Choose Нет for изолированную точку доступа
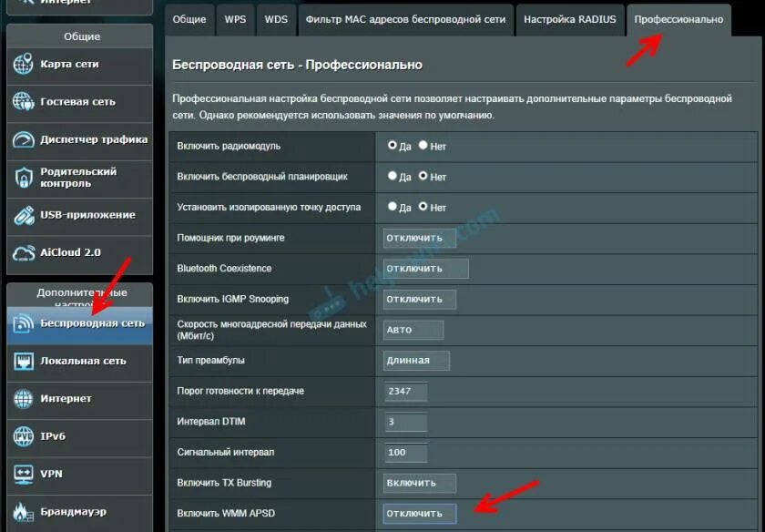 click(423, 207)
